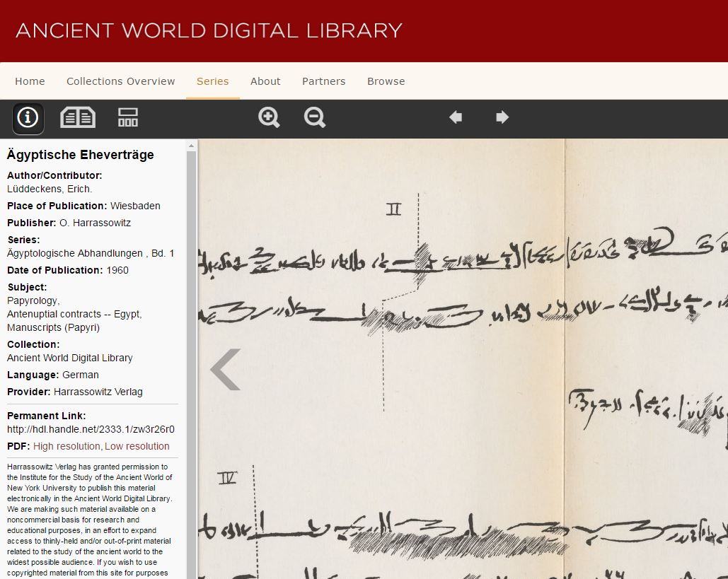This screenshot has width=728, height=579.
Task: Open the Home menu item
Action: click(30, 81)
